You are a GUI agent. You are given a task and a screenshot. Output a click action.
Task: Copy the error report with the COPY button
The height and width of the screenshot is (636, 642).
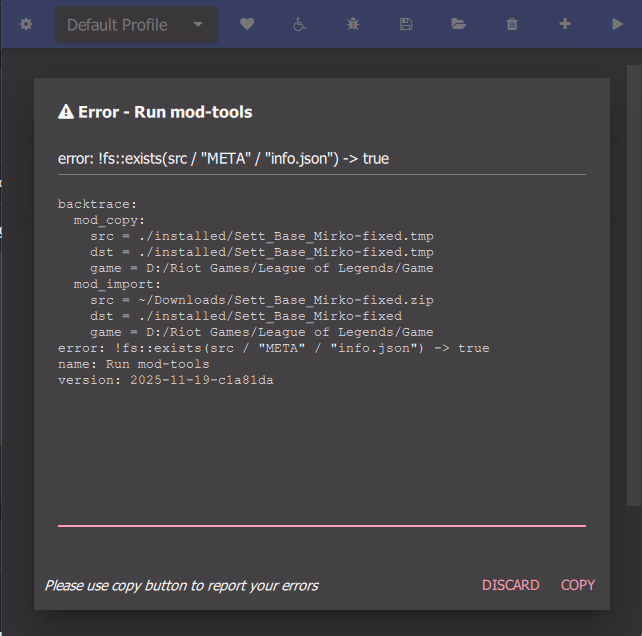(577, 585)
